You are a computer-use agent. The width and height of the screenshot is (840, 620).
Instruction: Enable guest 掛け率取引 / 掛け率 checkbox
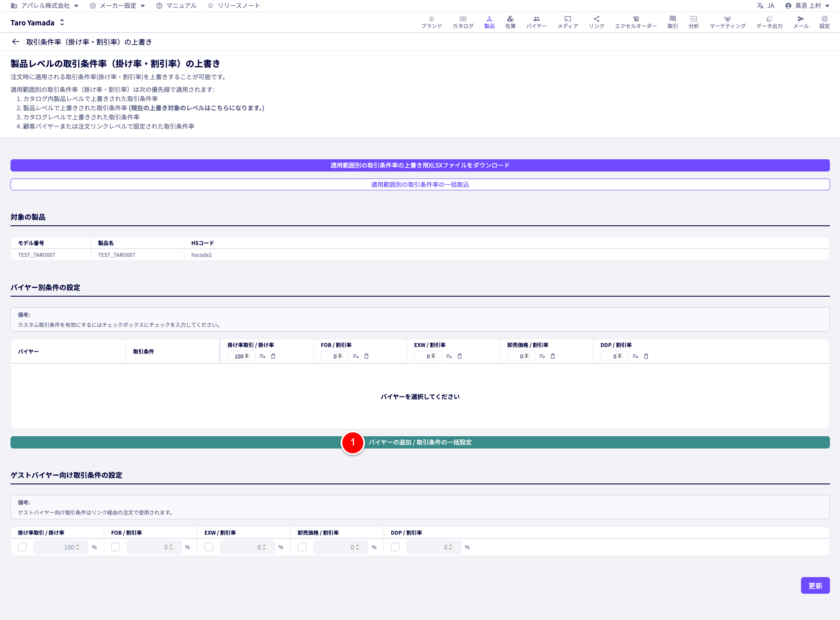point(22,547)
